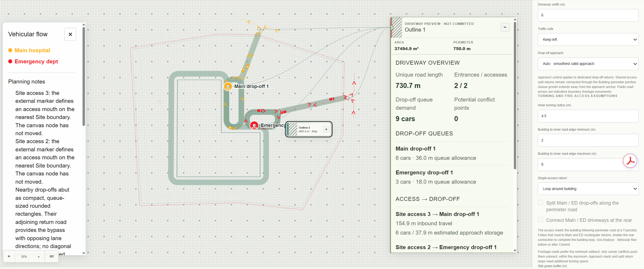Zoom out with the minus button
The image size is (644, 269).
39,256
